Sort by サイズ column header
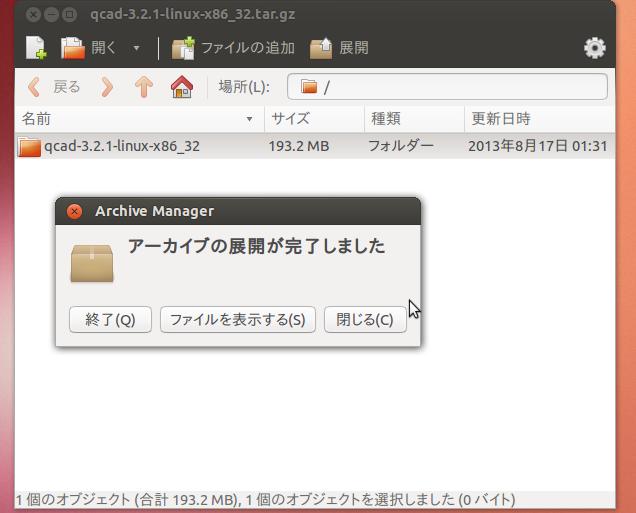The image size is (636, 513). 314,119
